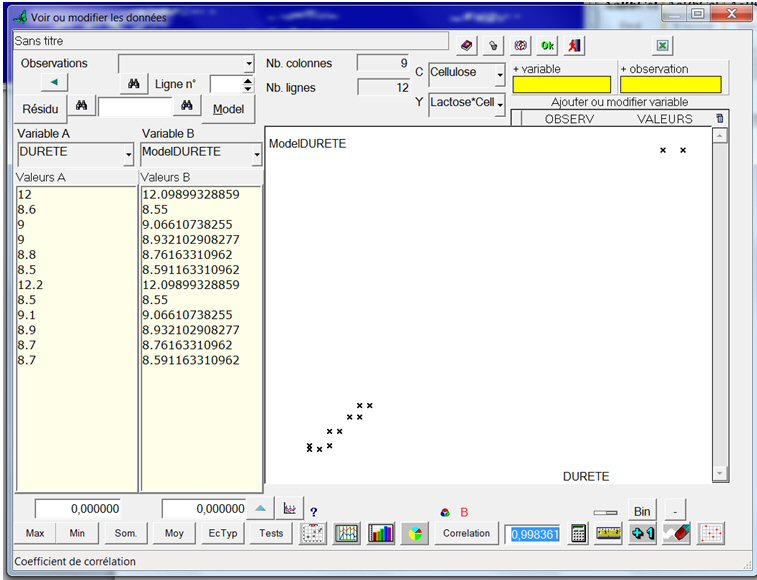Click the ruler icon in bottom toolbar

point(608,533)
